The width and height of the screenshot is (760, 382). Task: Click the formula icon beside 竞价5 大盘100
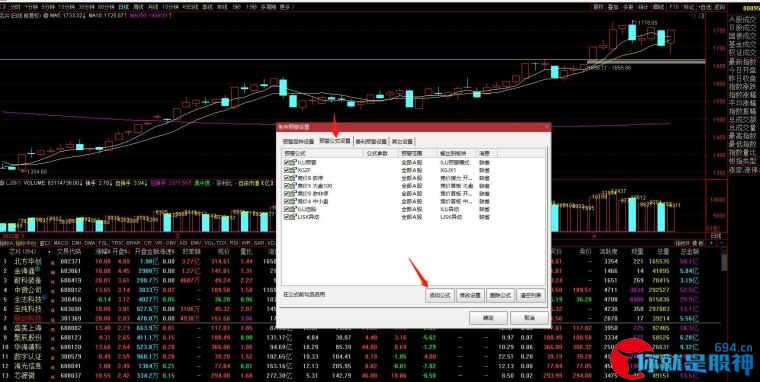pyautogui.click(x=293, y=186)
